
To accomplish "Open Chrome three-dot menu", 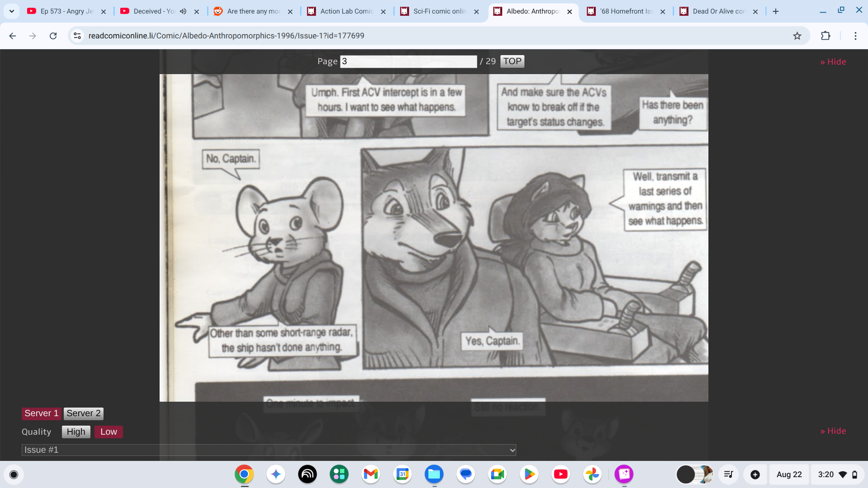I will pyautogui.click(x=855, y=36).
